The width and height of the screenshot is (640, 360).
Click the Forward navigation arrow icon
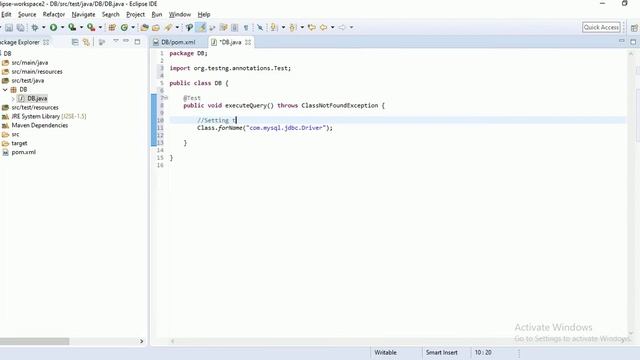click(x=342, y=27)
